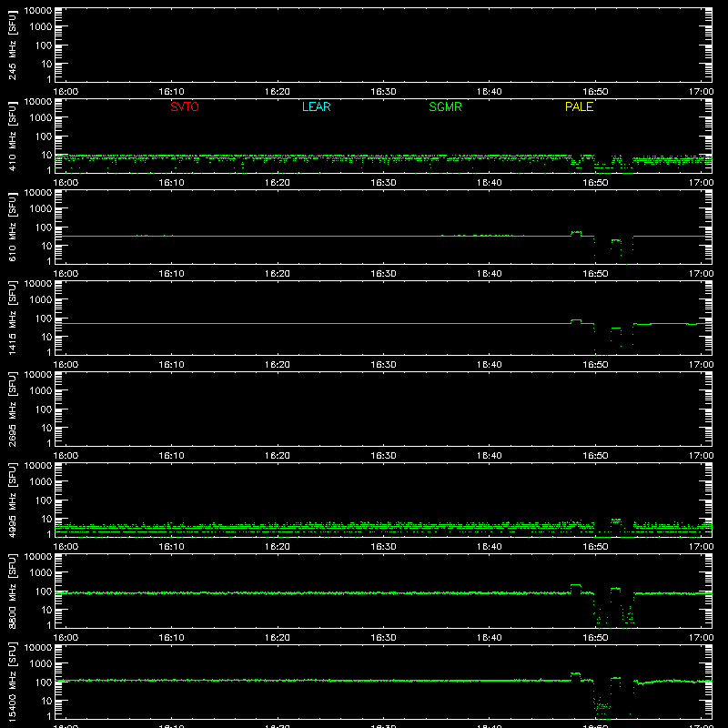This screenshot has width=728, height=728.
Task: Click the 10 tick value on 1415 MHz axis
Action: [x=46, y=337]
